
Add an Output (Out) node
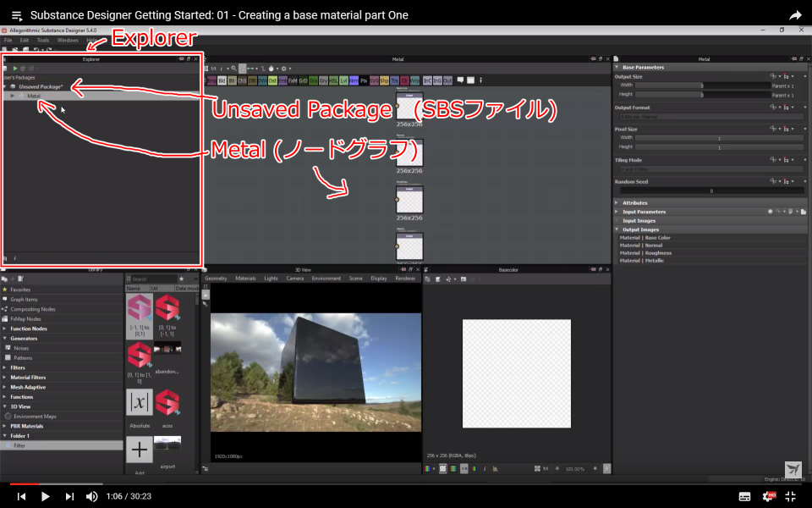click(x=447, y=80)
